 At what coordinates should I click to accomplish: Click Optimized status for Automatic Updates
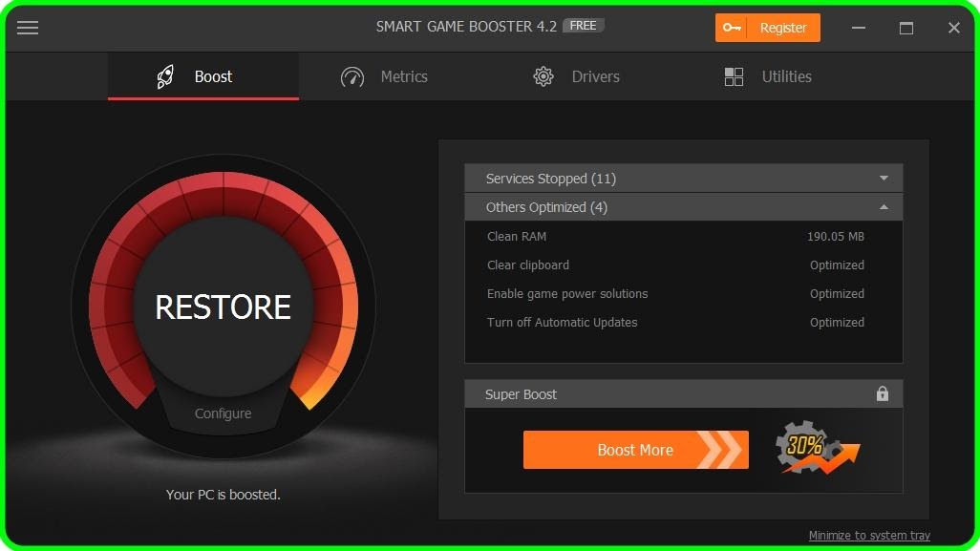pos(837,323)
